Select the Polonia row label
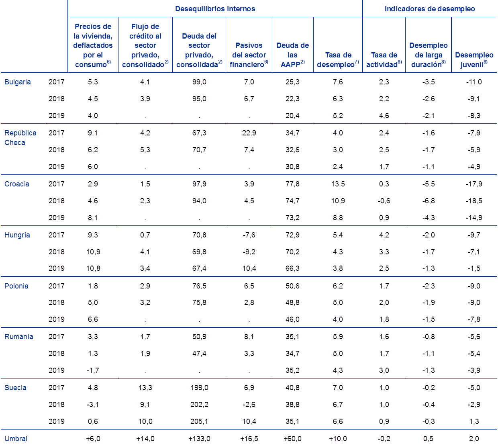This screenshot has height=448, width=498. (x=16, y=286)
